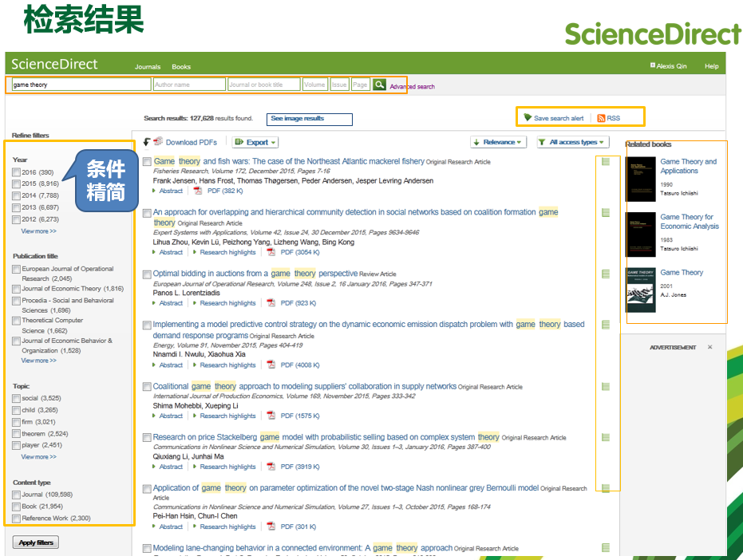Enable Journal content type filter
Viewport: 743px width, 560px height.
pos(17,495)
